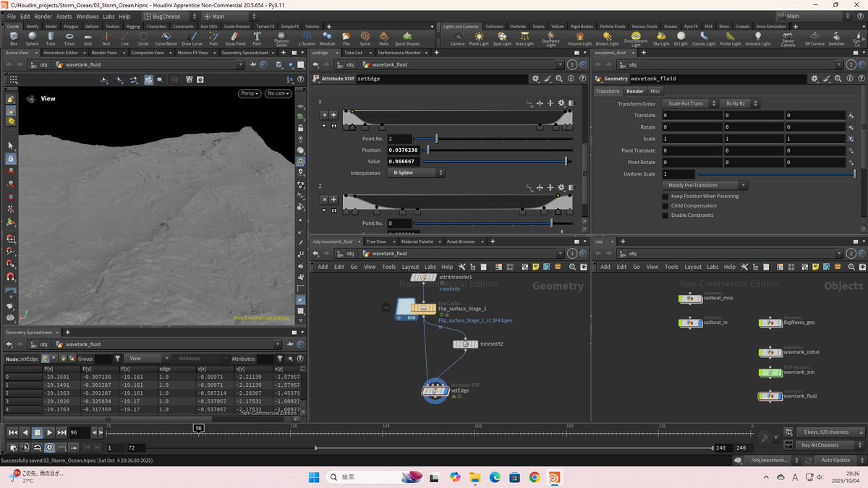Open the Houdini app in the taskbar
The width and height of the screenshot is (868, 488).
coord(553,477)
